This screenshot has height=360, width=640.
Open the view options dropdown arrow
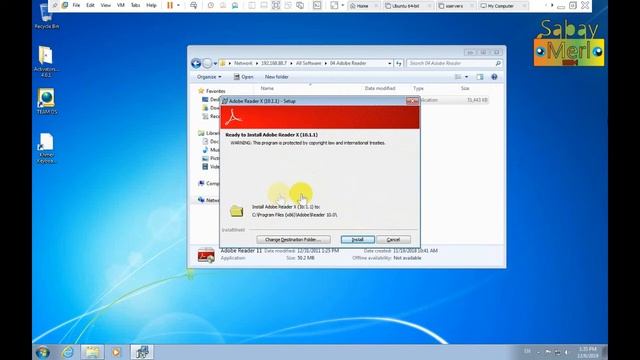pos(467,77)
